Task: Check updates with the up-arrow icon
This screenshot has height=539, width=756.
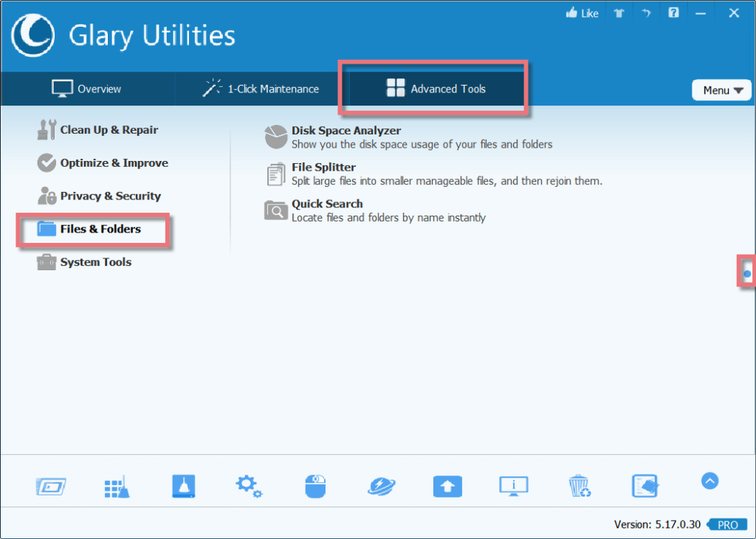Action: (447, 486)
